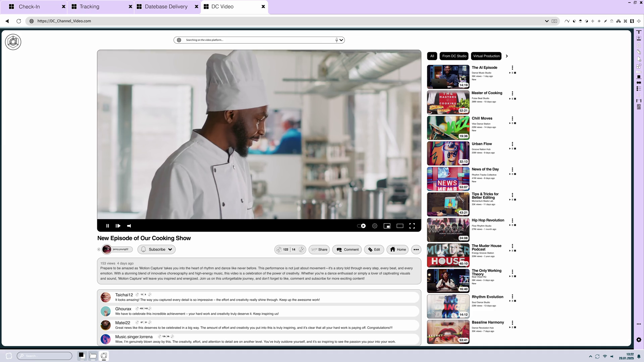Pause the cooking show video
This screenshot has width=644, height=362.
point(107,226)
